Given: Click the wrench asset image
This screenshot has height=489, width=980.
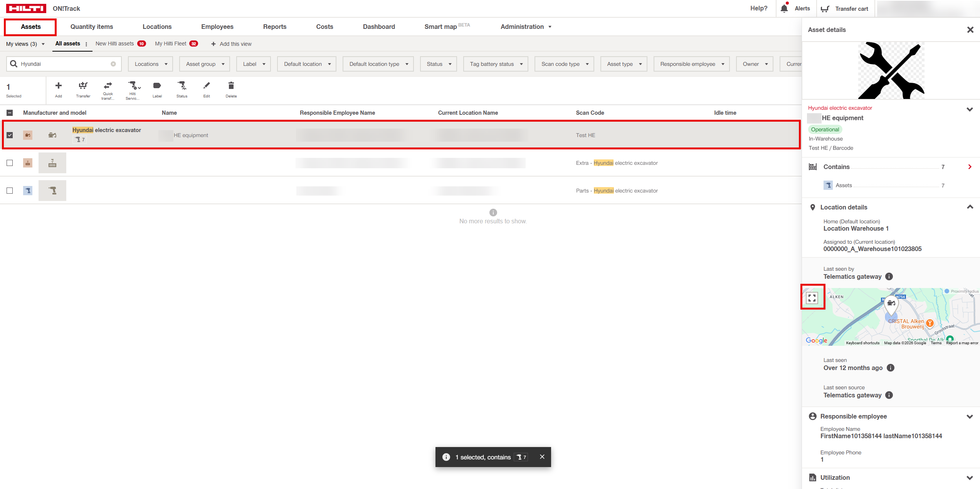Looking at the screenshot, I should 891,70.
